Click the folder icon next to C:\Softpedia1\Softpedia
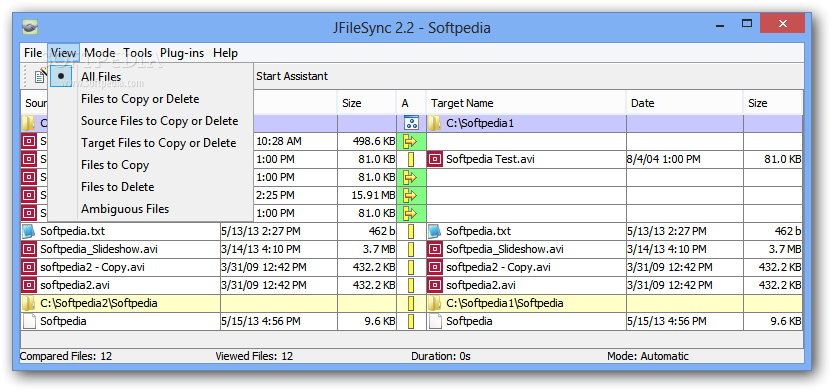The image size is (832, 391). click(x=435, y=303)
